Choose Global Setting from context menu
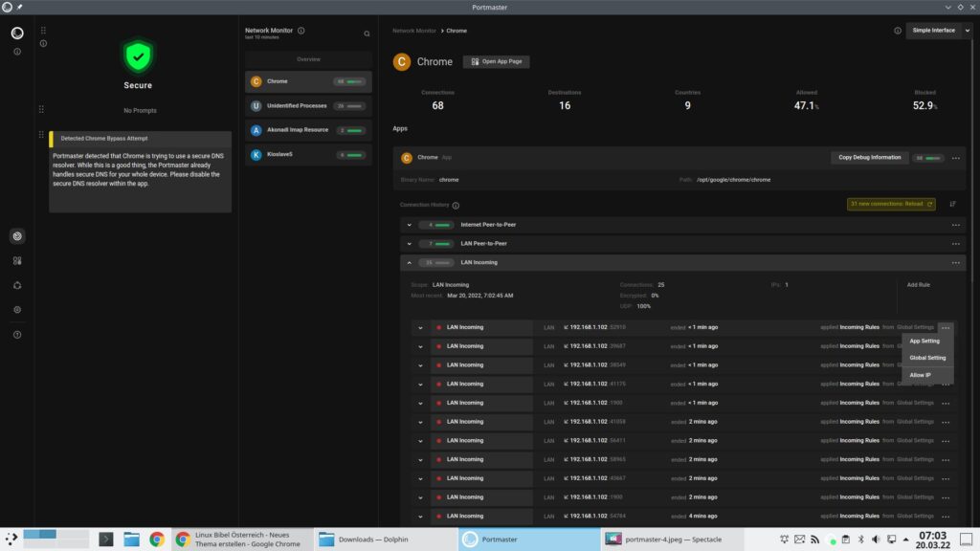The image size is (980, 551). (927, 358)
